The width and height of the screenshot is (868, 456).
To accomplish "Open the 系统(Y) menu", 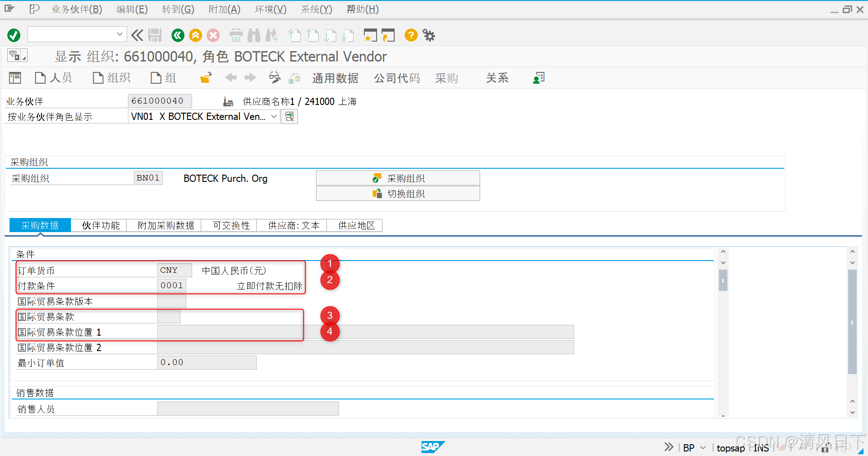I will pos(316,9).
